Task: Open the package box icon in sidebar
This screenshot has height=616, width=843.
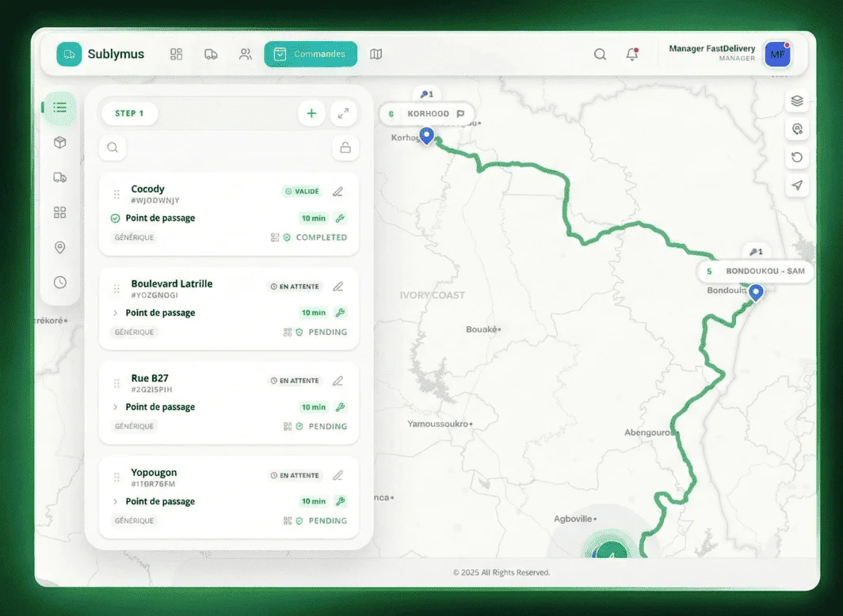Action: click(59, 143)
